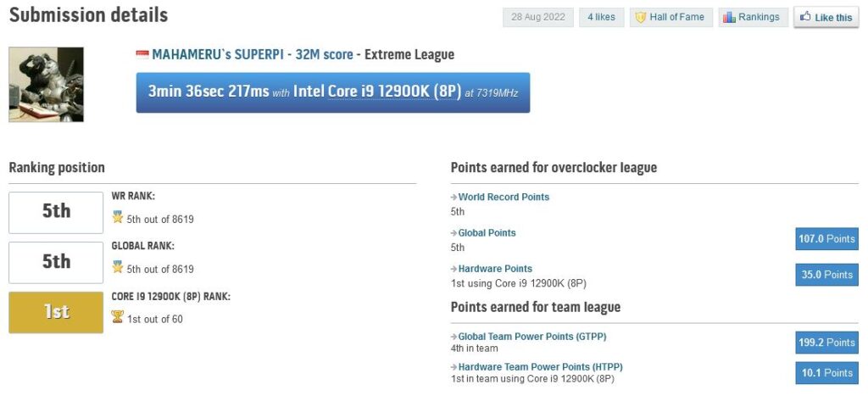Image resolution: width=868 pixels, height=396 pixels.
Task: Click the Indonesian flag icon beside MAHAMERU
Action: point(142,54)
